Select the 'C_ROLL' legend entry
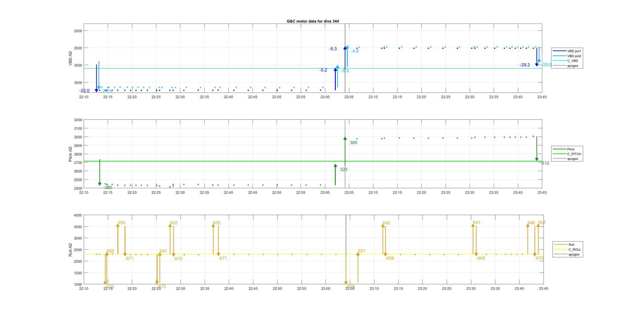 point(568,249)
